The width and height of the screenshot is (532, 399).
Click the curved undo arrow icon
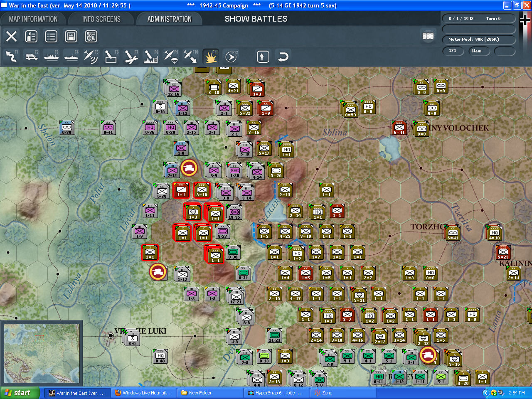283,57
